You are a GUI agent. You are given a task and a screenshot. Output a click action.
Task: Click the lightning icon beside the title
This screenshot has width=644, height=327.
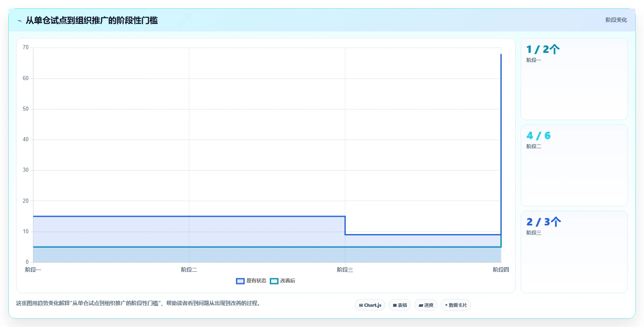coord(19,21)
